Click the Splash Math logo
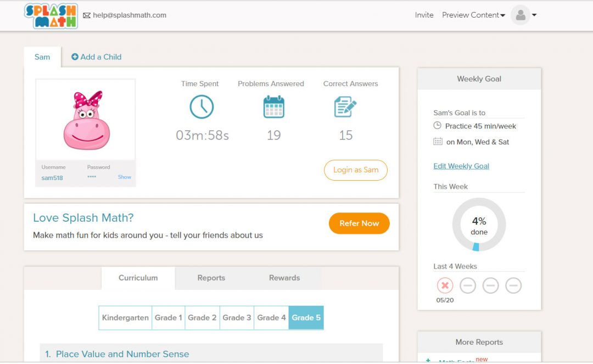 coord(51,15)
